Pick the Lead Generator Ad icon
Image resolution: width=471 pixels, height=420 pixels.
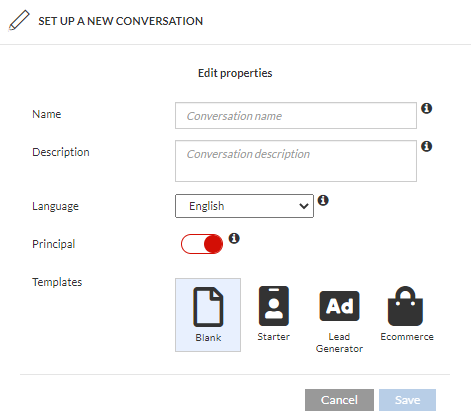point(339,306)
